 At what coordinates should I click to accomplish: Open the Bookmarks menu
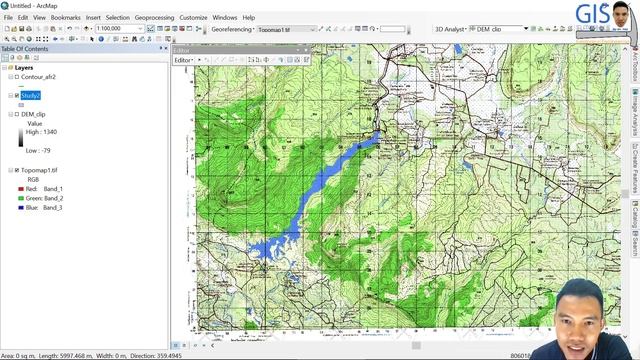pyautogui.click(x=66, y=18)
